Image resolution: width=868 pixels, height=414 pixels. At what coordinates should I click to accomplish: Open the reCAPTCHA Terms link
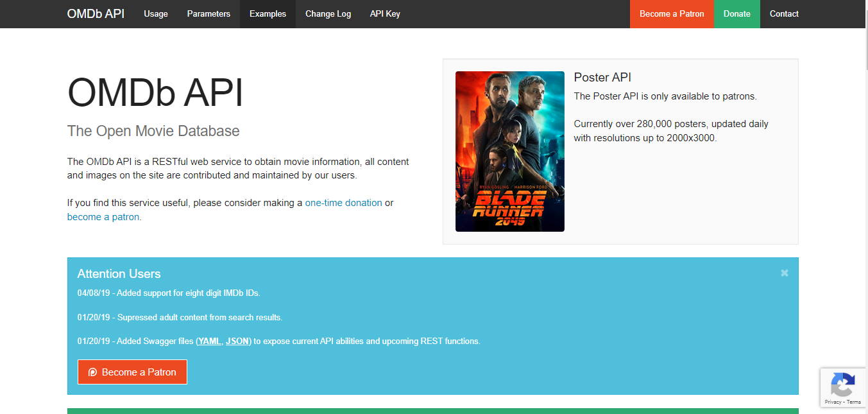tap(854, 402)
